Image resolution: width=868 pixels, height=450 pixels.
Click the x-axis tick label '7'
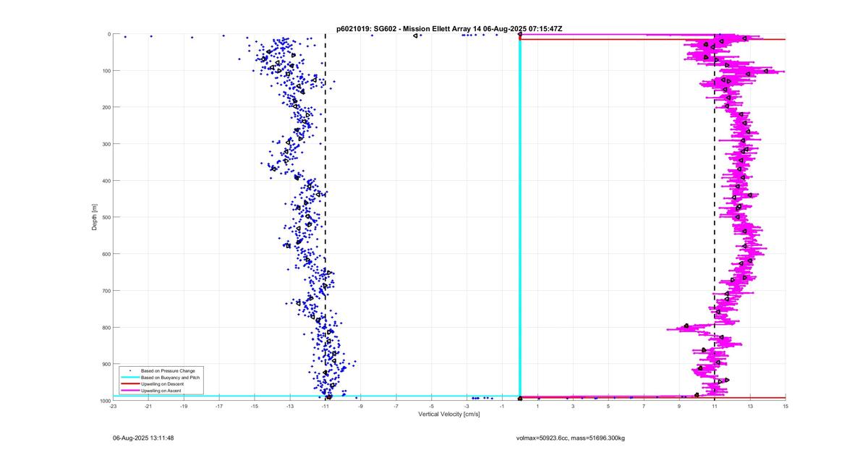tap(644, 406)
